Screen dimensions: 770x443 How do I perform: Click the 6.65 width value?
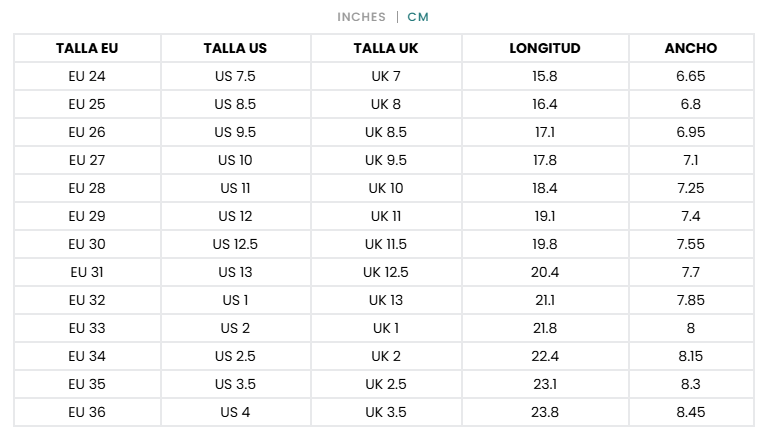pyautogui.click(x=691, y=76)
